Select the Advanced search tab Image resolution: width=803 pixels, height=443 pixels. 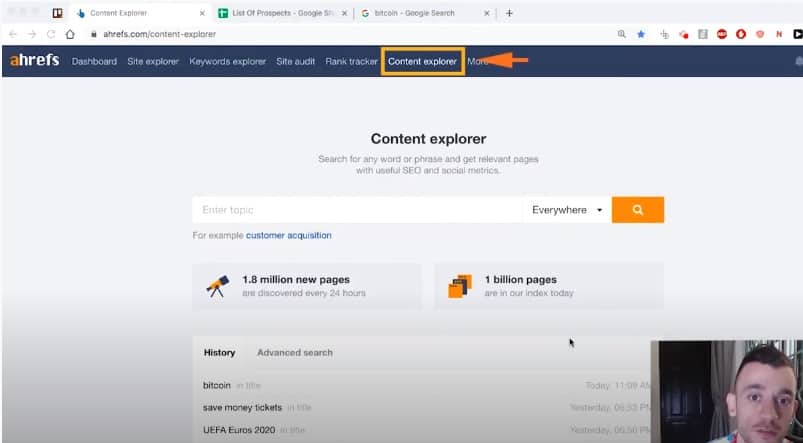point(294,353)
